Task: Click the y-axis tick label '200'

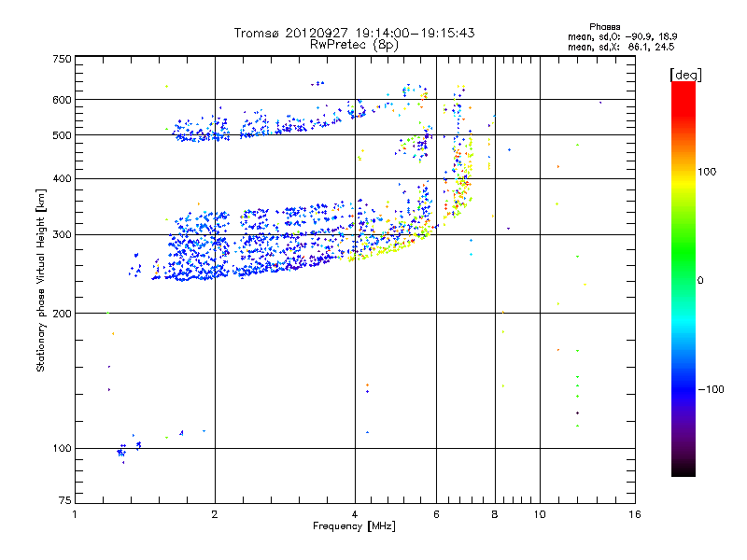Action: 62,314
